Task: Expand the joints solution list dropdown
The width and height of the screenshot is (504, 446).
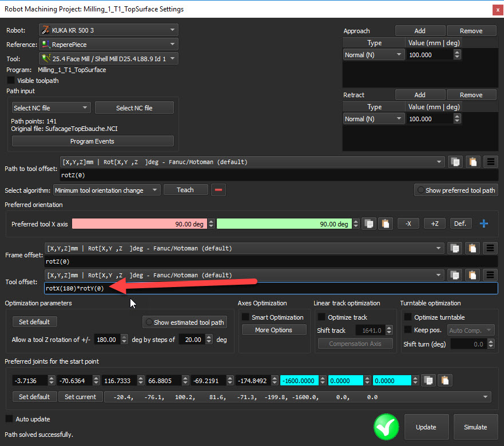Action: tap(297, 397)
